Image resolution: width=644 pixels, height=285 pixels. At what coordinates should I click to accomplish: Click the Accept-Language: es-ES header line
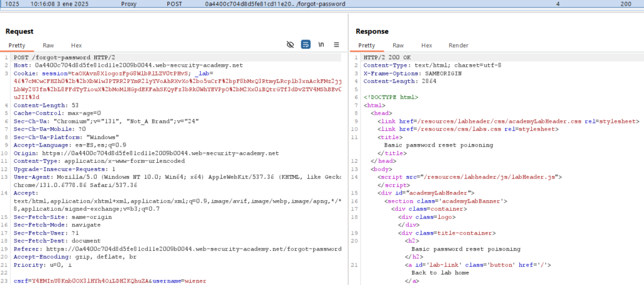tap(70, 145)
